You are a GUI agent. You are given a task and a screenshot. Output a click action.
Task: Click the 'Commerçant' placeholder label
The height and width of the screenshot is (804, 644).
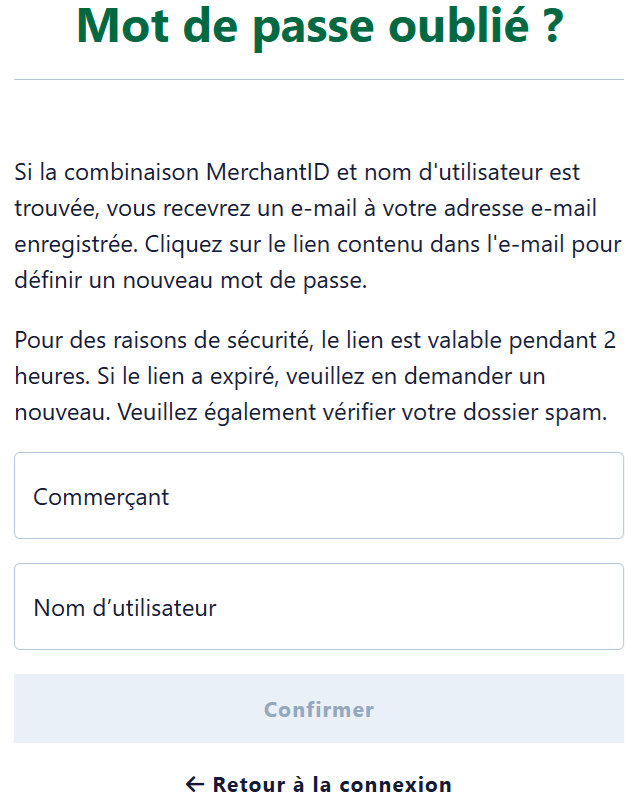101,497
